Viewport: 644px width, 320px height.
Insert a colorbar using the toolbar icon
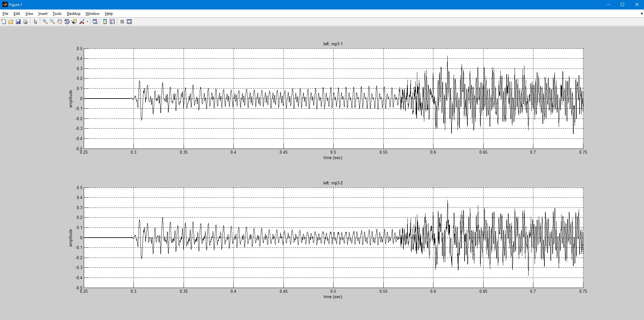[105, 22]
